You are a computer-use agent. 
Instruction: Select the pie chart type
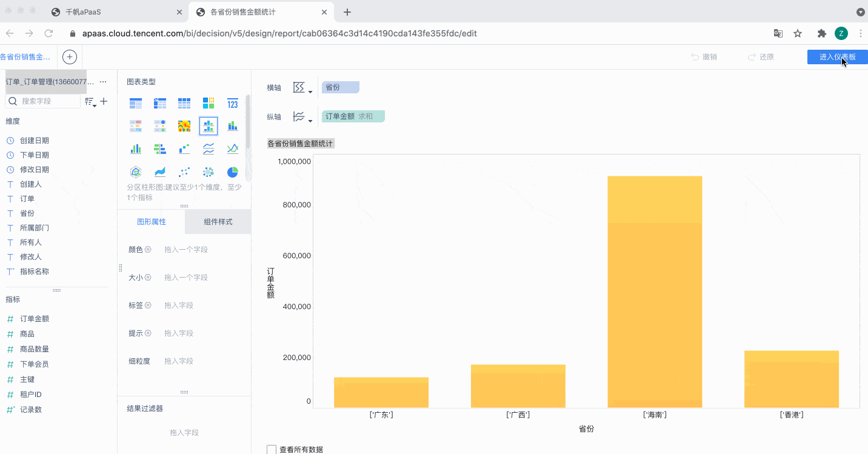pos(233,172)
